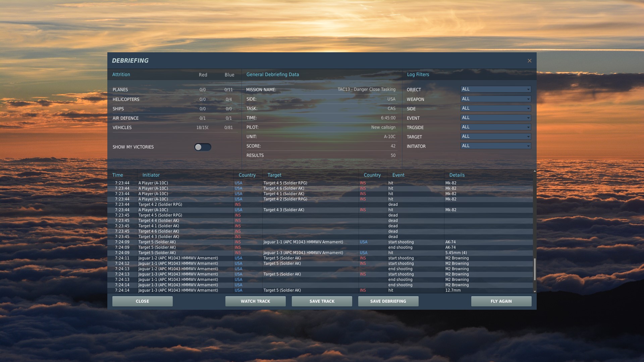Screen dimensions: 644x362
Task: Toggle the Show My Victories switch
Action: (203, 147)
